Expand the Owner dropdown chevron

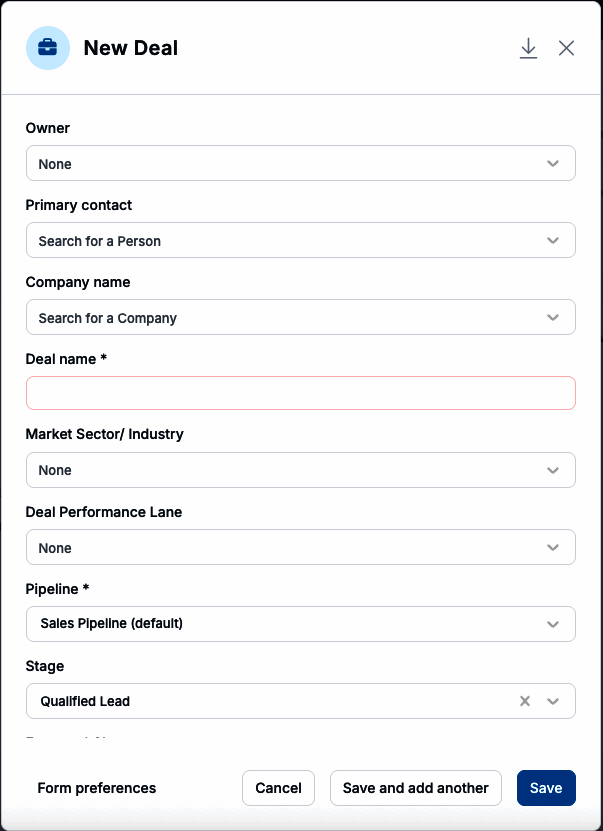553,164
